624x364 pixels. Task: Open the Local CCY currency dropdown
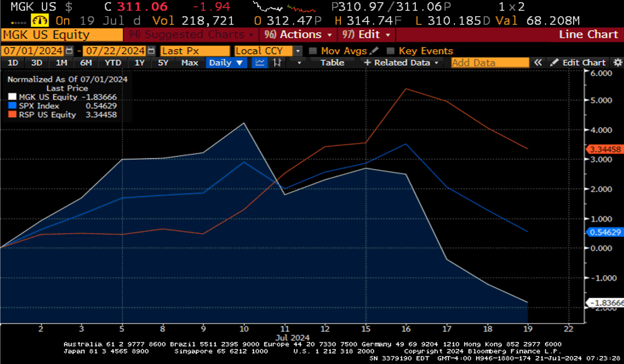(298, 51)
